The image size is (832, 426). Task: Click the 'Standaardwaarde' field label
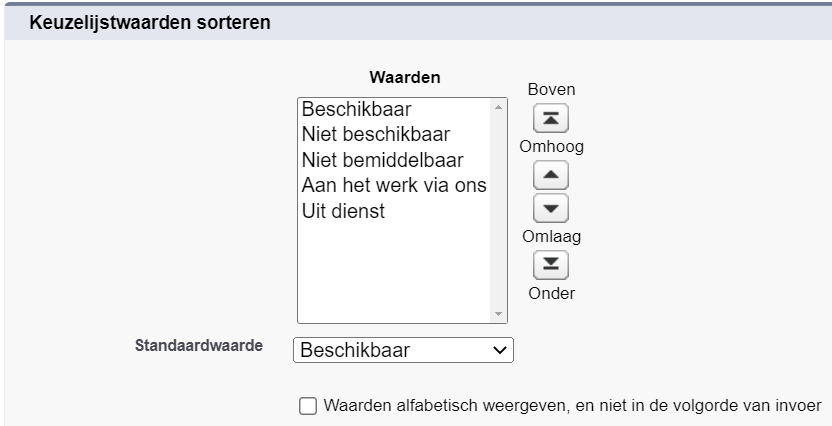point(199,345)
